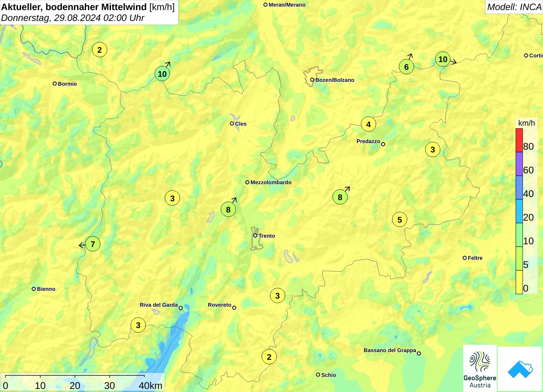Click the red 80 km/h legend color
This screenshot has height=392, width=543.
click(519, 140)
